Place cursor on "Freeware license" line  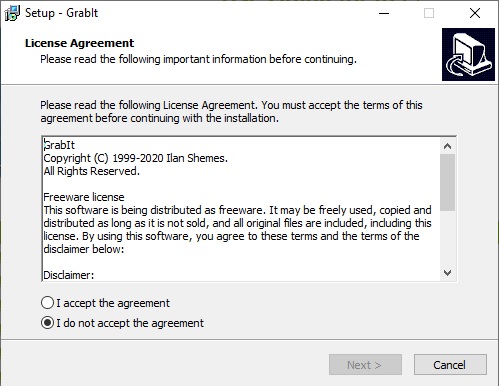84,197
